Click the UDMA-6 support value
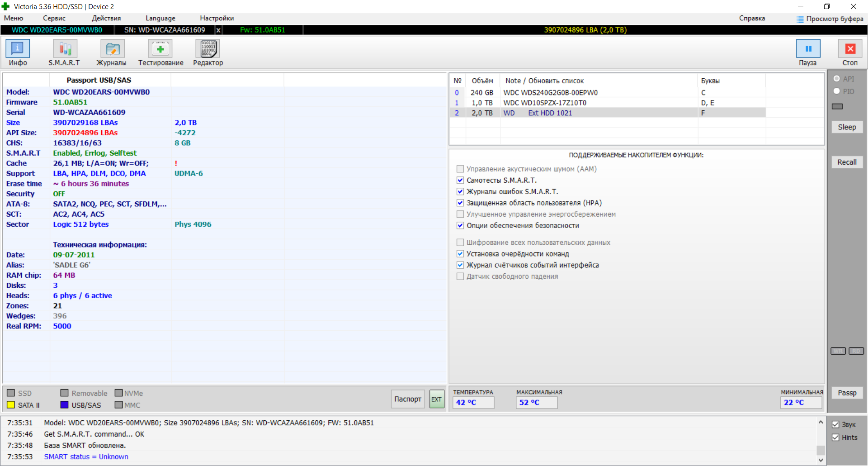Viewport: 868px width, 466px height. click(189, 173)
